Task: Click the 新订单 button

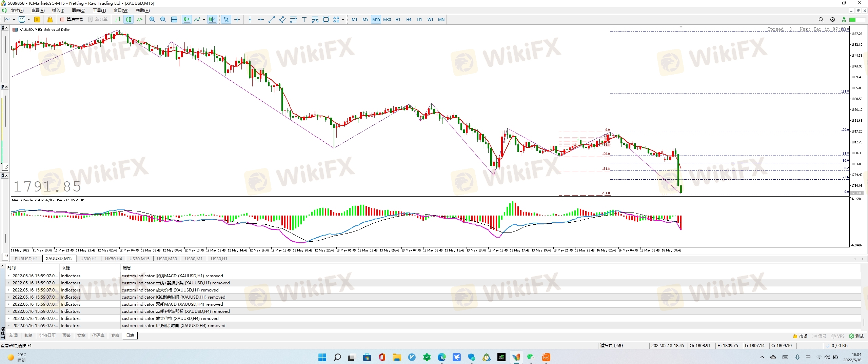Action: (x=98, y=20)
